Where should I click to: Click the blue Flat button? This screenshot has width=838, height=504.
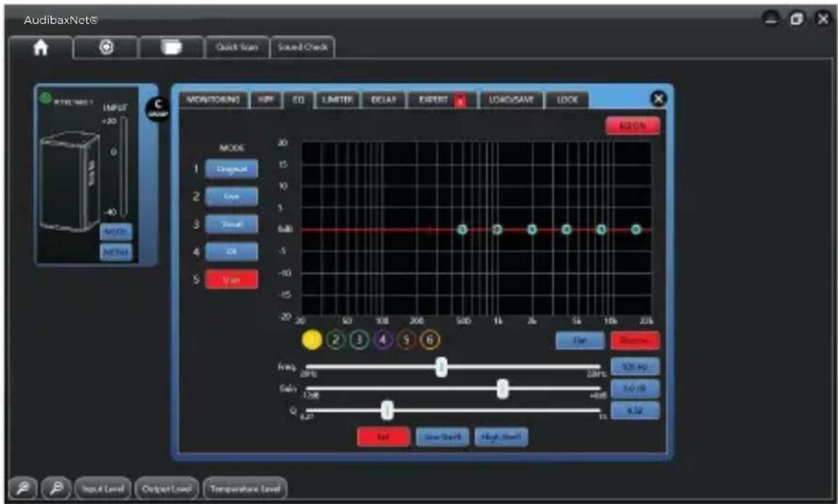tap(580, 340)
